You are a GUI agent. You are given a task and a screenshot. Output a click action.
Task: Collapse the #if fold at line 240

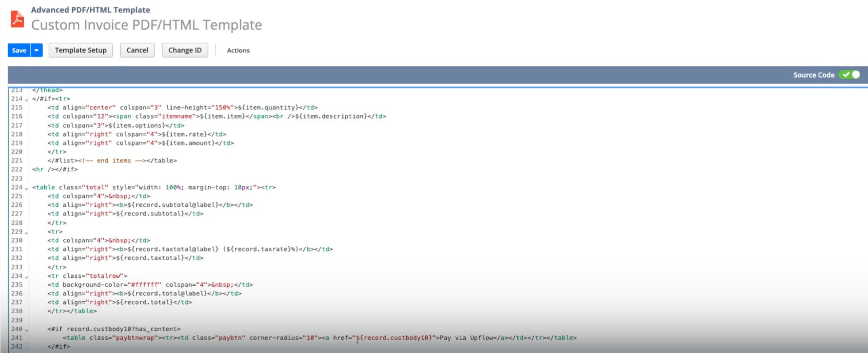tap(26, 330)
